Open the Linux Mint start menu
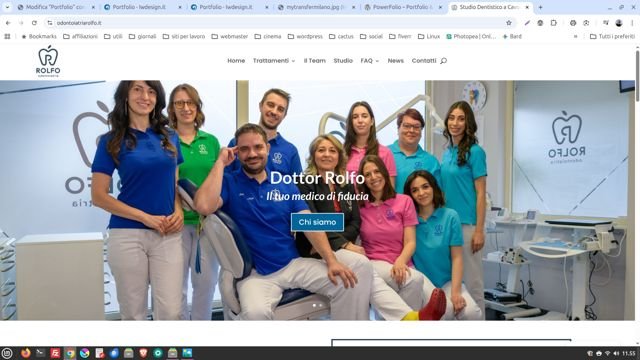Image resolution: width=640 pixels, height=360 pixels. 7,353
